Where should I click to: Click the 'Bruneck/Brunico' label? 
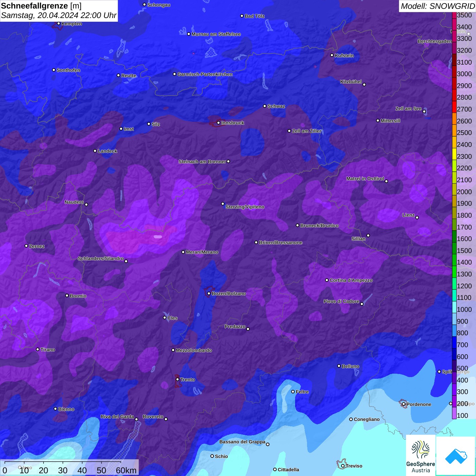point(320,225)
